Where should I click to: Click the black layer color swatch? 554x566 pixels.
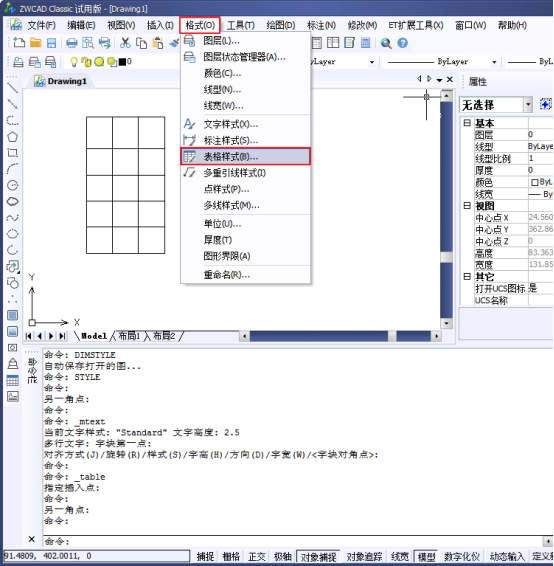coord(122,62)
